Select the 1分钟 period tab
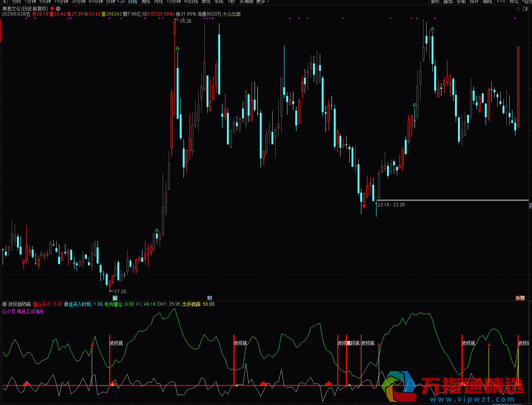The width and height of the screenshot is (532, 405). point(31,2)
